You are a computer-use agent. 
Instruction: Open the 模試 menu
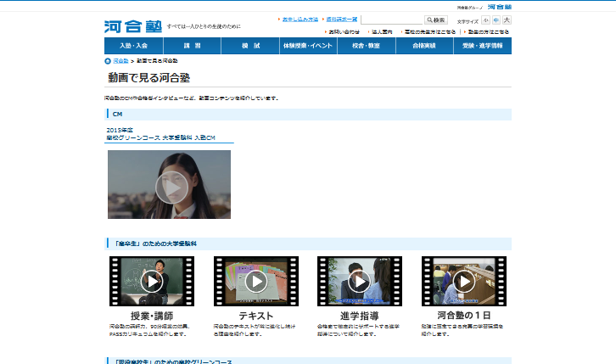tap(250, 46)
